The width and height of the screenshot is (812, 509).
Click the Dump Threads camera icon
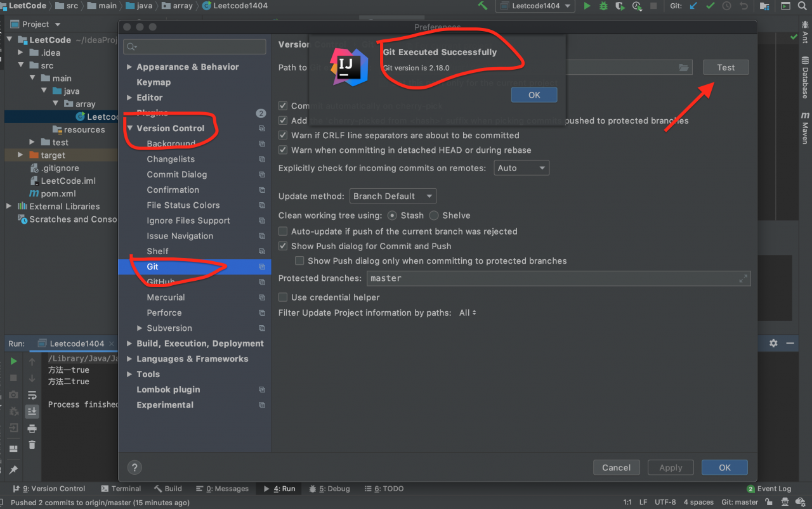(x=13, y=394)
